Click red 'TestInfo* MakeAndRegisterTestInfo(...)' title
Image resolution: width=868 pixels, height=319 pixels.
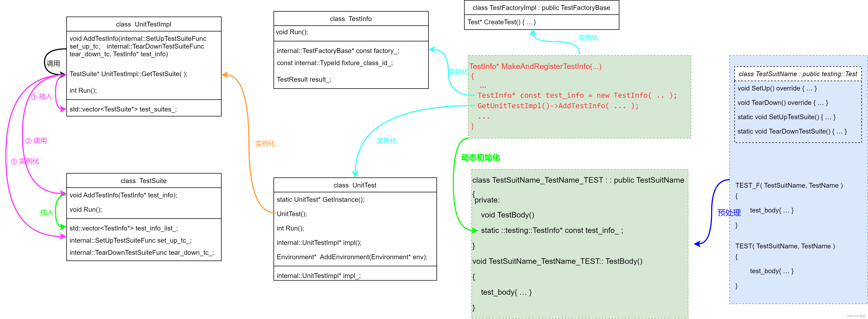535,66
